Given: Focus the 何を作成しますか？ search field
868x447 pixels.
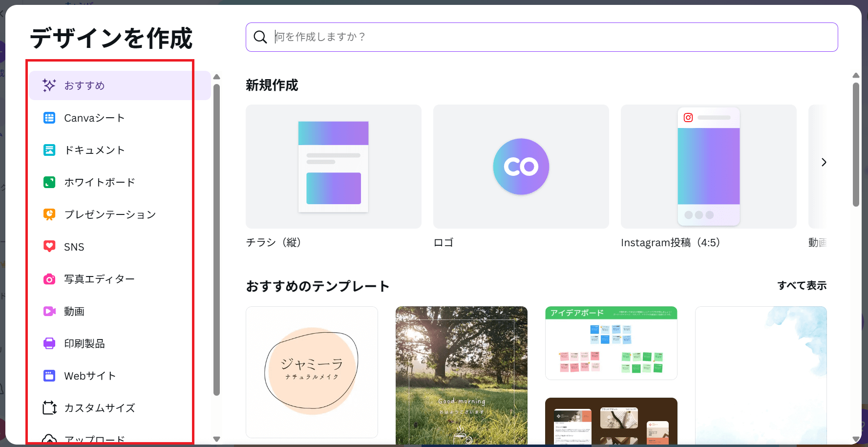Looking at the screenshot, I should pyautogui.click(x=542, y=37).
